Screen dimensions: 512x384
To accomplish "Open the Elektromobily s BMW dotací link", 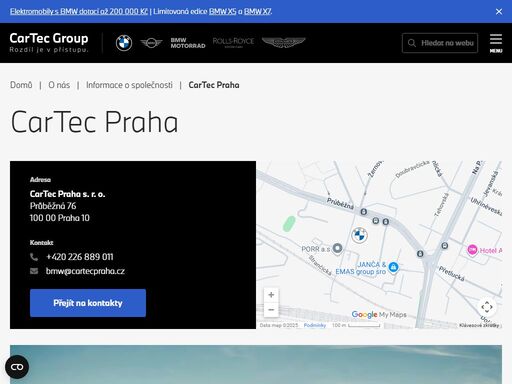I will pyautogui.click(x=79, y=11).
